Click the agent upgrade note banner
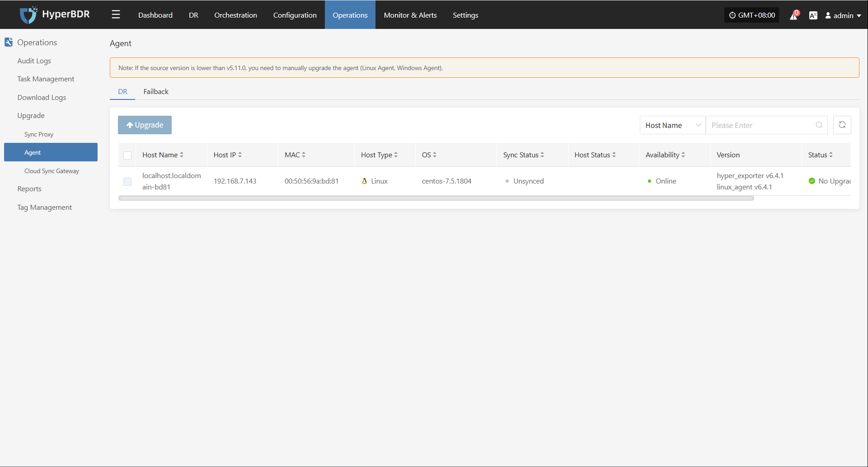The height and width of the screenshot is (467, 868). tap(484, 68)
